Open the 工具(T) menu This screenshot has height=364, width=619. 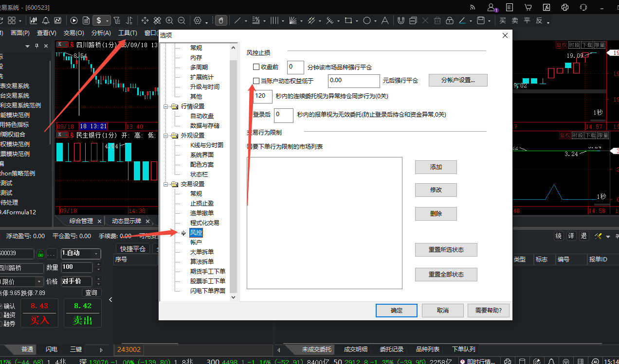(x=127, y=33)
